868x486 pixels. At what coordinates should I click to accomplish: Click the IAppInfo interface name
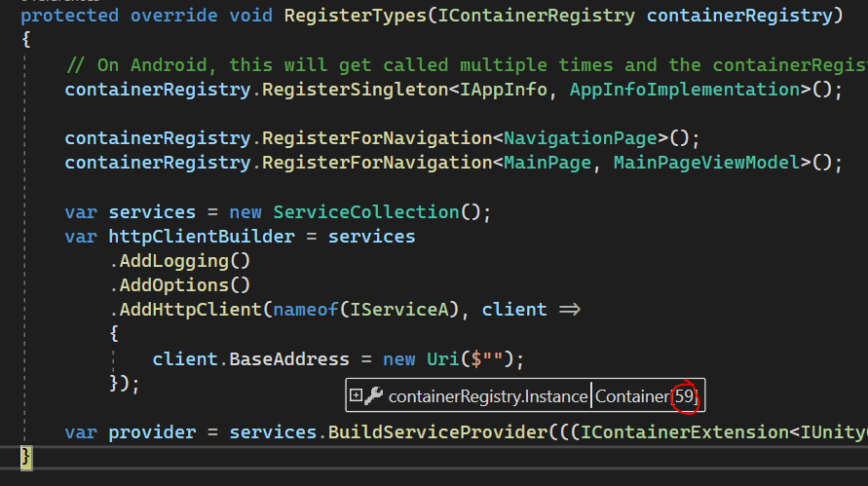tap(504, 90)
